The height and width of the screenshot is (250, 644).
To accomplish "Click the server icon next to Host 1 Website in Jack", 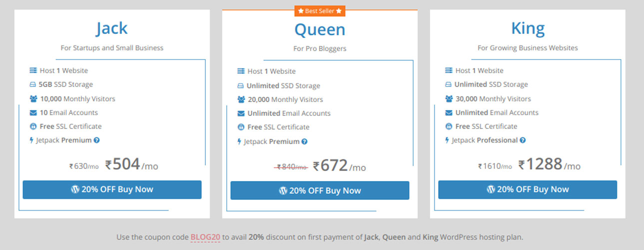I will 33,70.
